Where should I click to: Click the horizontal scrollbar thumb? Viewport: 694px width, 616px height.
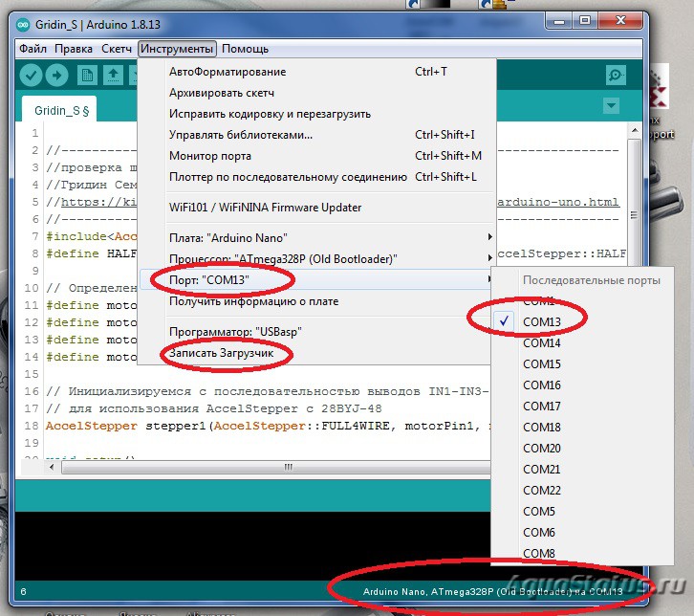(x=276, y=467)
